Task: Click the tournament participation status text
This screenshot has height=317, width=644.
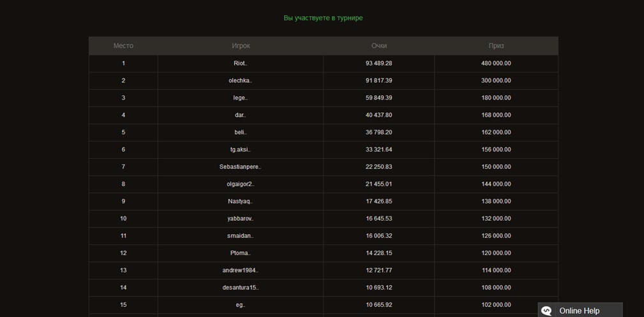Action: 323,18
